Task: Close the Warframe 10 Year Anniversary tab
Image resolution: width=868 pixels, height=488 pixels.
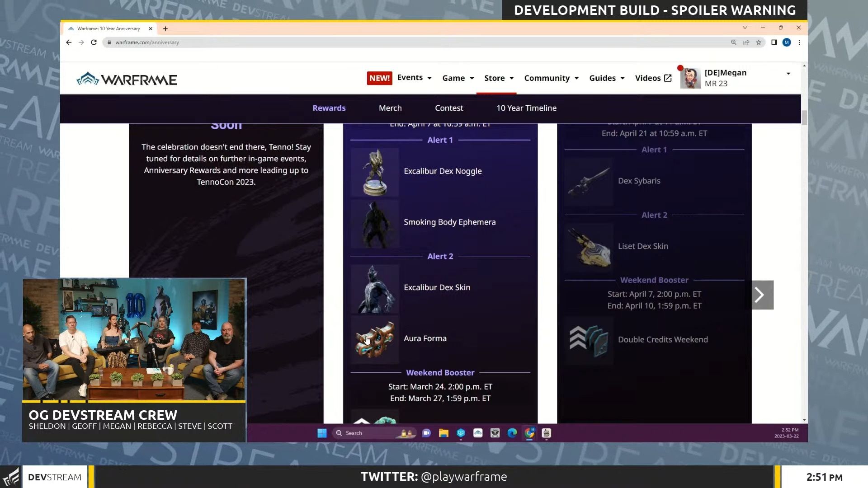Action: 151,28
